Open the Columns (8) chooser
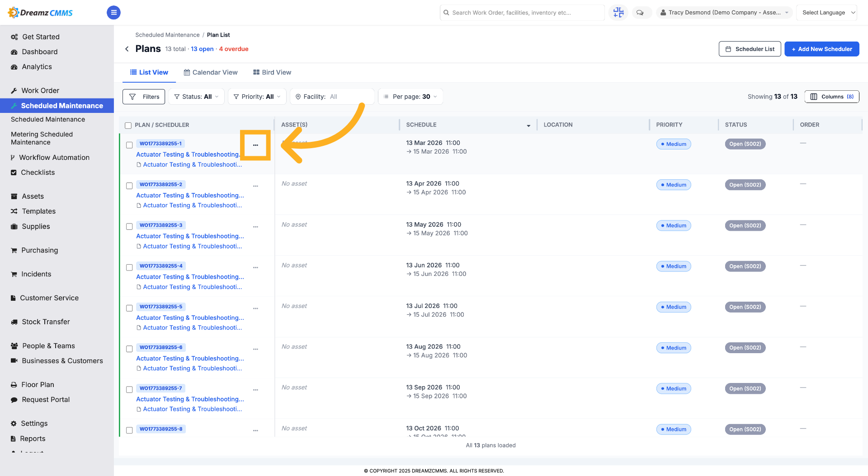This screenshot has width=868, height=476. pyautogui.click(x=832, y=97)
